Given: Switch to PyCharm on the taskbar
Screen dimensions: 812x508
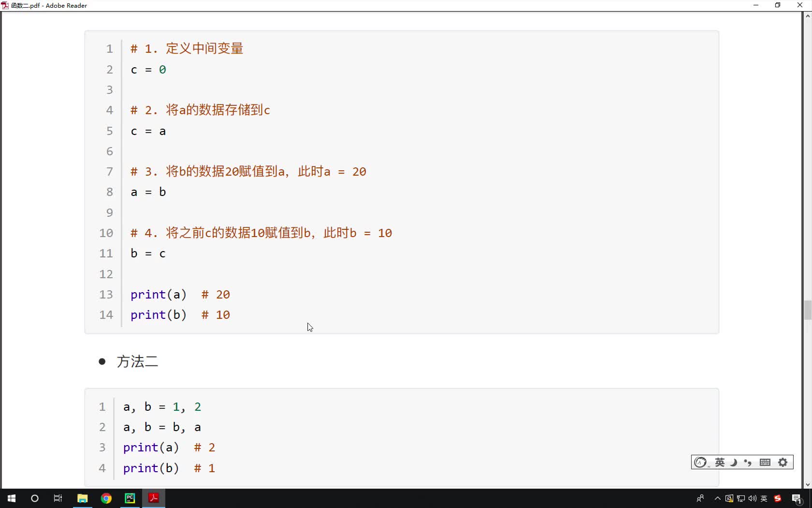Looking at the screenshot, I should coord(130,498).
